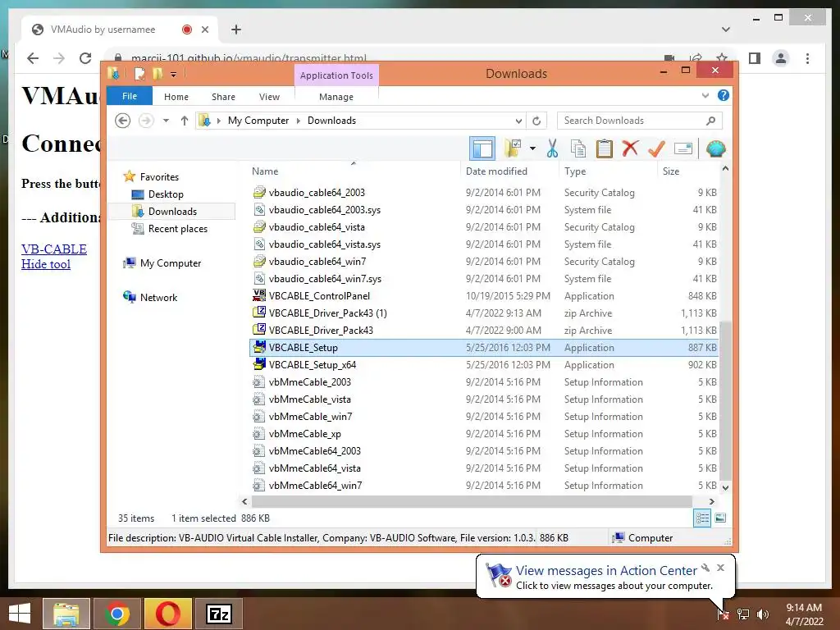The height and width of the screenshot is (630, 840).
Task: Switch to large icons view in status bar
Action: click(720, 518)
